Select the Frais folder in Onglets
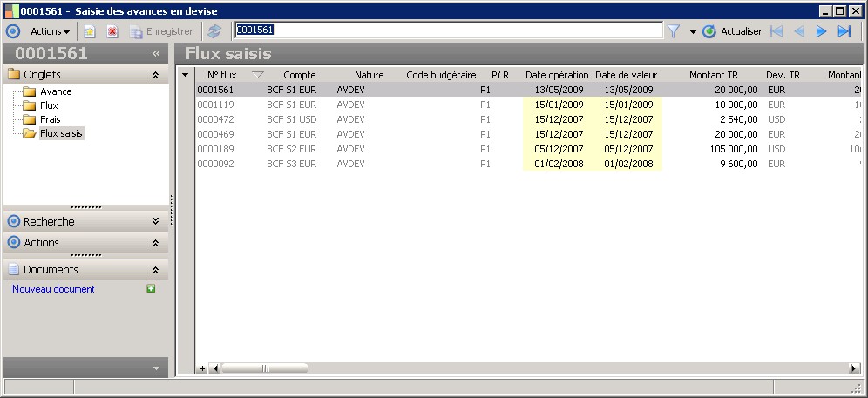Image resolution: width=868 pixels, height=398 pixels. click(x=50, y=119)
